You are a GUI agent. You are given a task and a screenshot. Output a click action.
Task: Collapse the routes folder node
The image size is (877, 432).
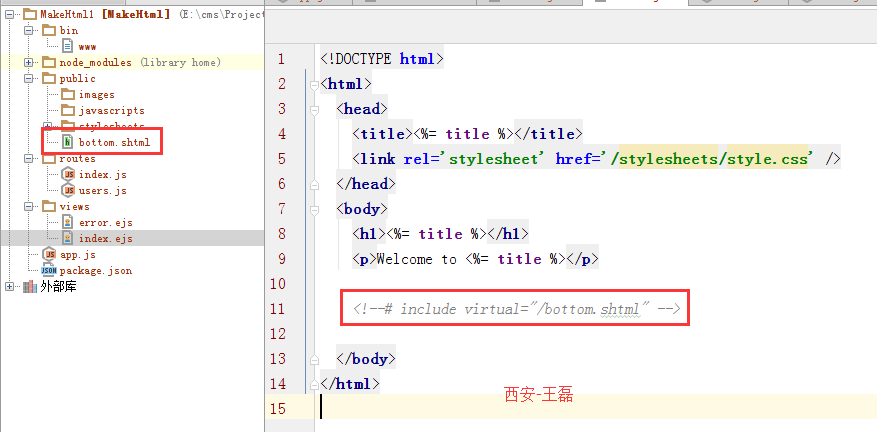click(29, 158)
